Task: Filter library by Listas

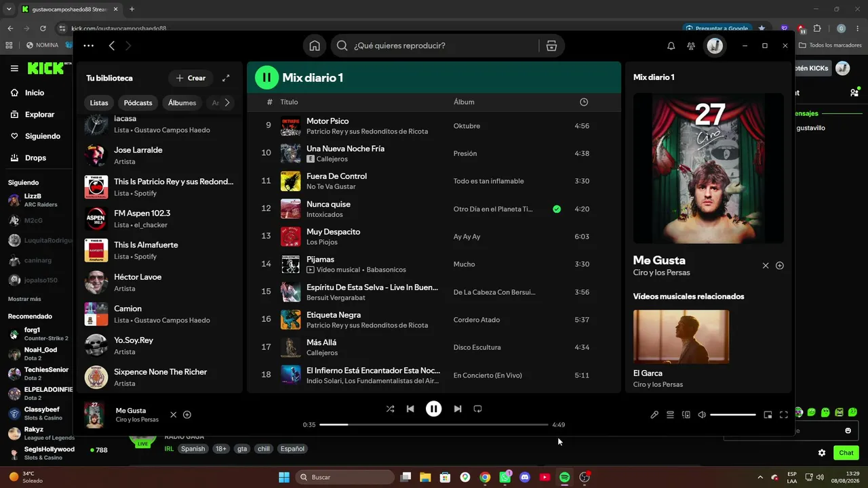Action: [x=99, y=103]
